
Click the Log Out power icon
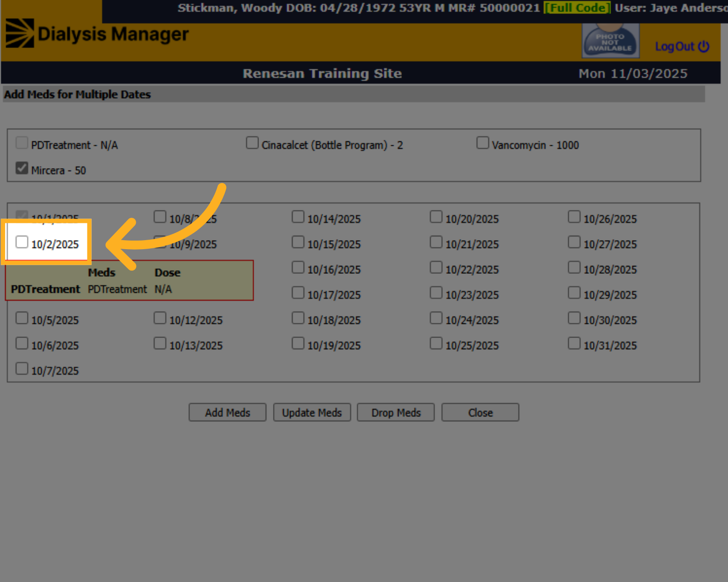click(x=703, y=46)
